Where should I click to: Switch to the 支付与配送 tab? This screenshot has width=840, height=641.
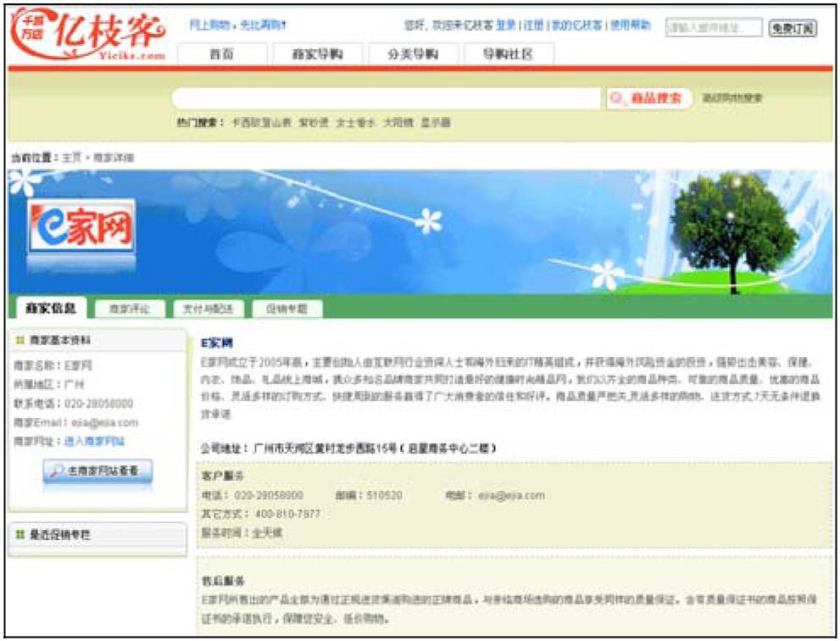click(x=209, y=309)
